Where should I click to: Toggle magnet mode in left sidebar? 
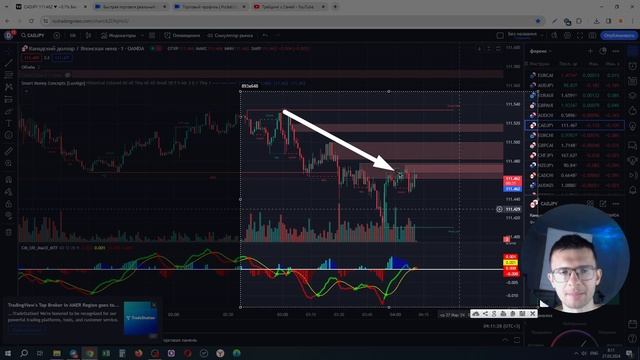[9, 180]
